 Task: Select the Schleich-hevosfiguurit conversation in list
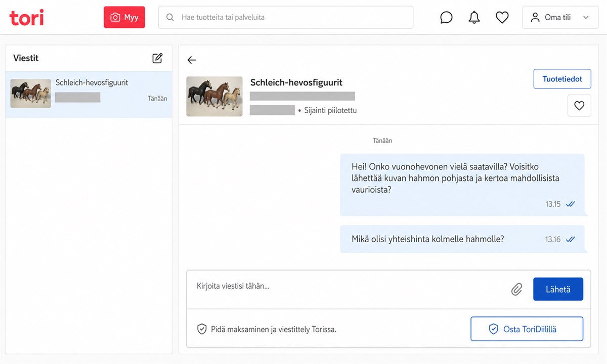coord(89,95)
